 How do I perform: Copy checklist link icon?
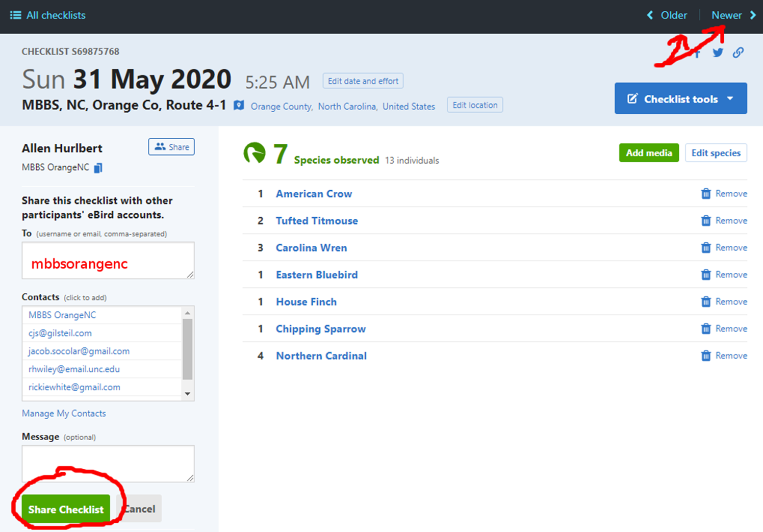(x=738, y=53)
